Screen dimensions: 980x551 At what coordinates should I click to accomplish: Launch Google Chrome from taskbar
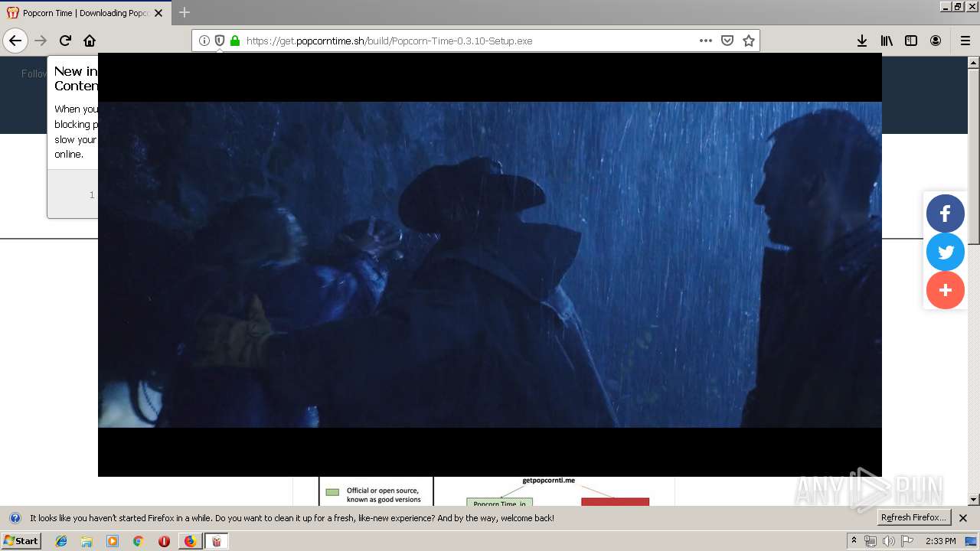(138, 541)
